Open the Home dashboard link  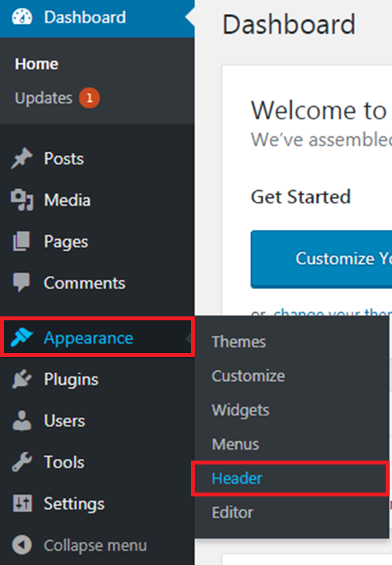(x=37, y=64)
